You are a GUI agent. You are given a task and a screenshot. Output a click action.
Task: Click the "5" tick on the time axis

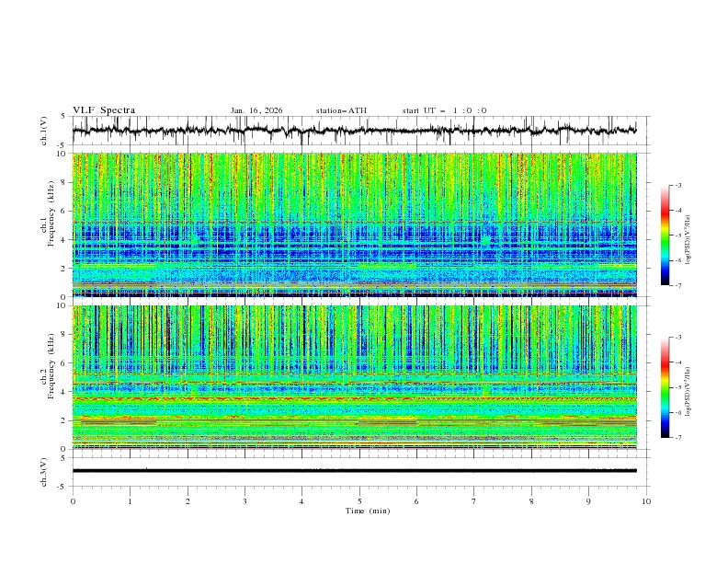359,501
